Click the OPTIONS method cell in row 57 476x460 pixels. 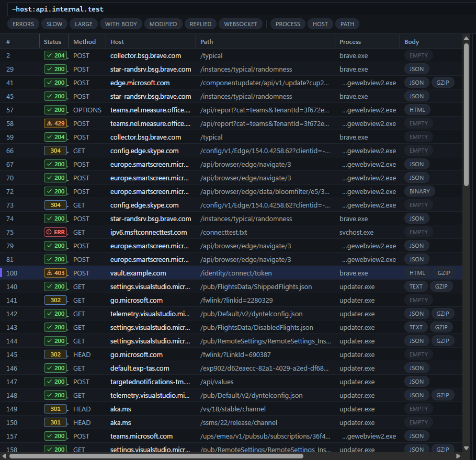pyautogui.click(x=87, y=110)
